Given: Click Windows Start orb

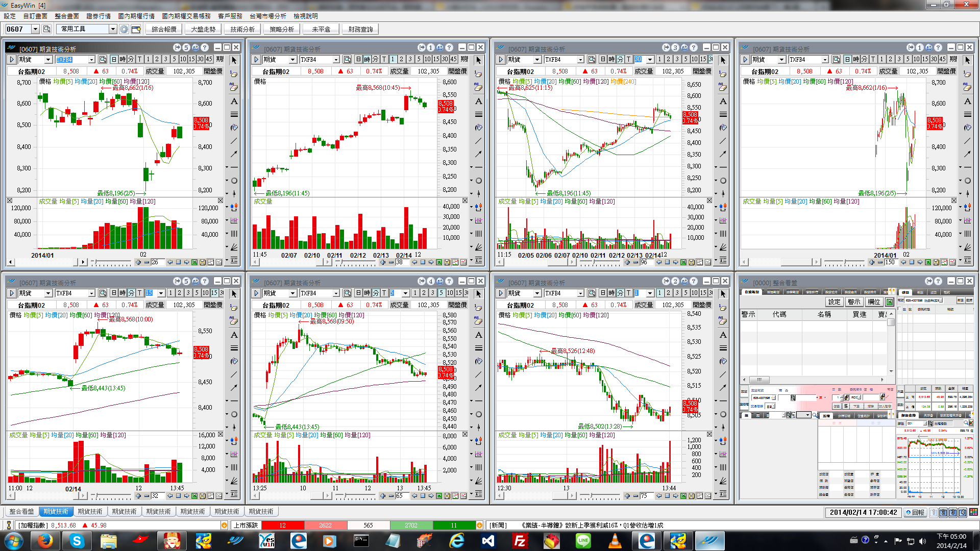Looking at the screenshot, I should (x=14, y=540).
